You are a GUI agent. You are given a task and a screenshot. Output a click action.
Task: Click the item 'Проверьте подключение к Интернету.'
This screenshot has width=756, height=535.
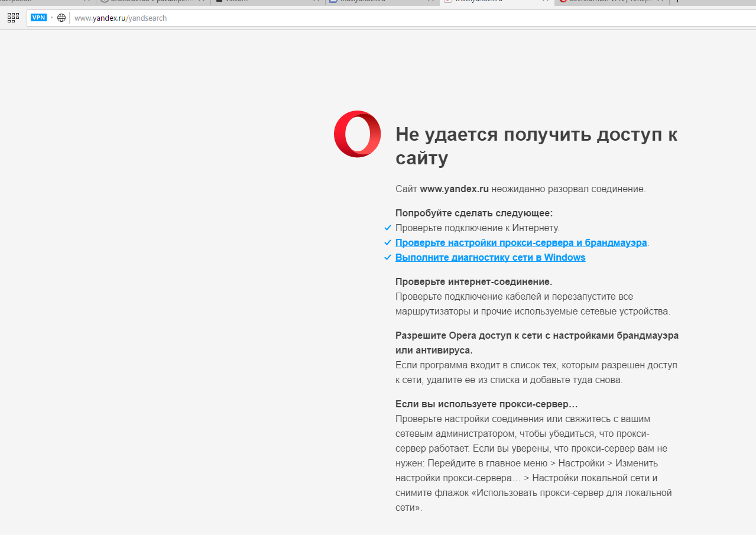(x=478, y=228)
